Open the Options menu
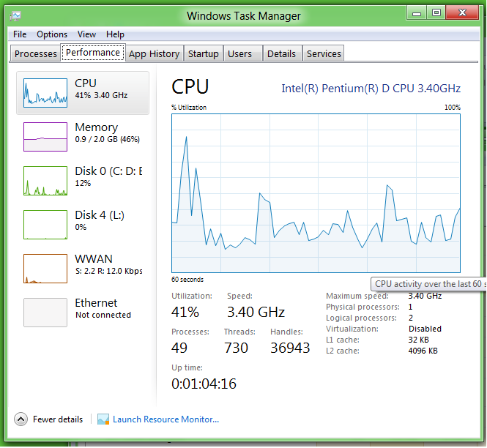 click(x=52, y=34)
